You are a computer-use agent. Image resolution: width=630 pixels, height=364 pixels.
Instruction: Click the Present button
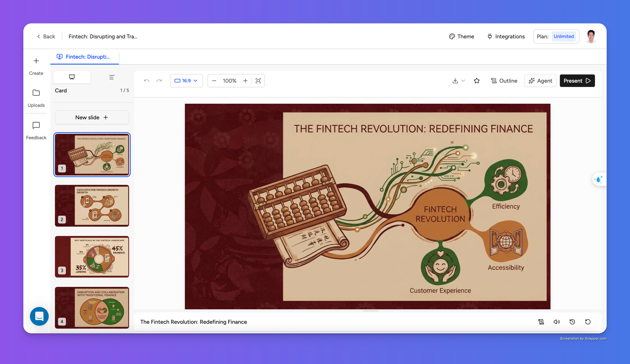point(577,81)
